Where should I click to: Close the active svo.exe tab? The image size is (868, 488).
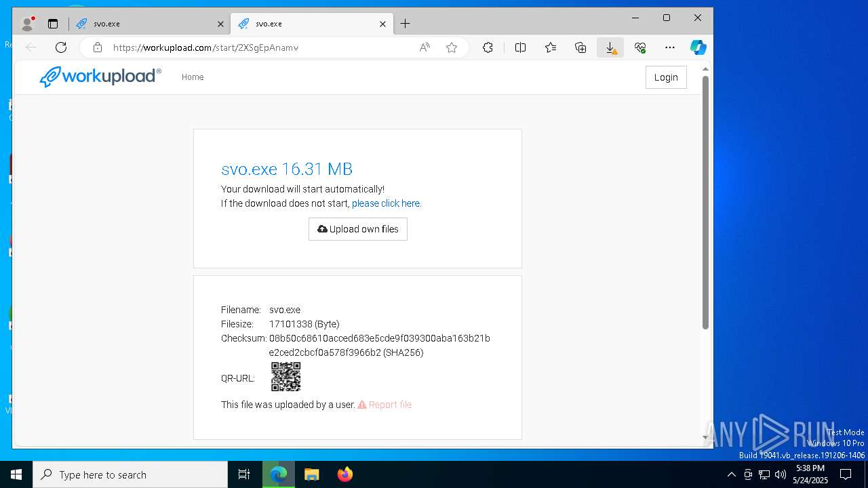382,24
